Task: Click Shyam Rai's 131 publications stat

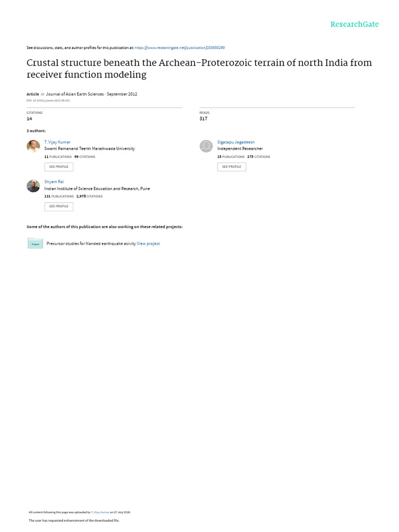Action: 59,196
